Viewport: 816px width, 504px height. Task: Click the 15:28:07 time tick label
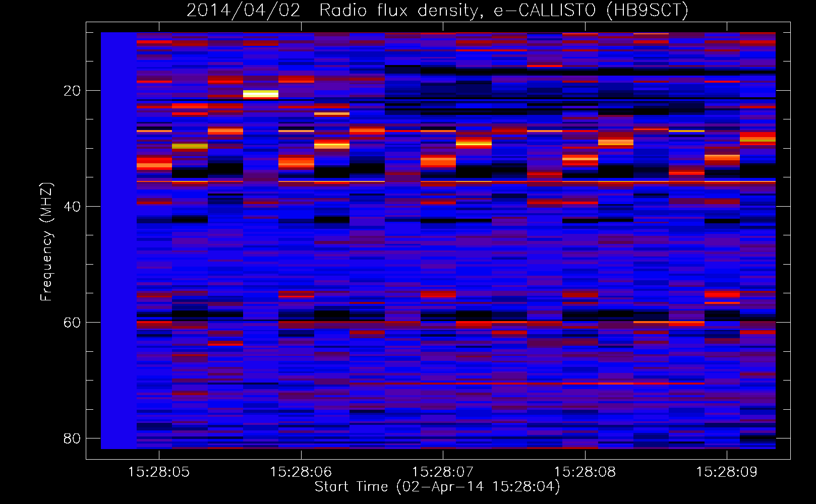click(x=443, y=472)
